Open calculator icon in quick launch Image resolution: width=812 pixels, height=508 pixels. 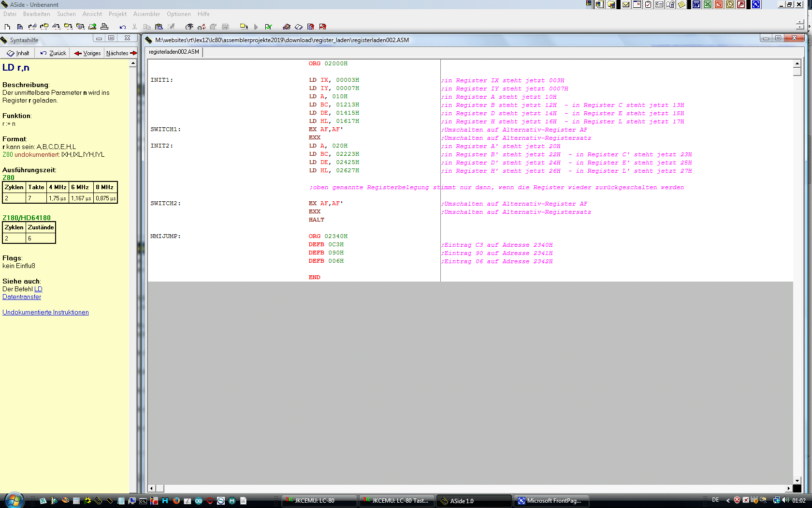tap(76, 501)
